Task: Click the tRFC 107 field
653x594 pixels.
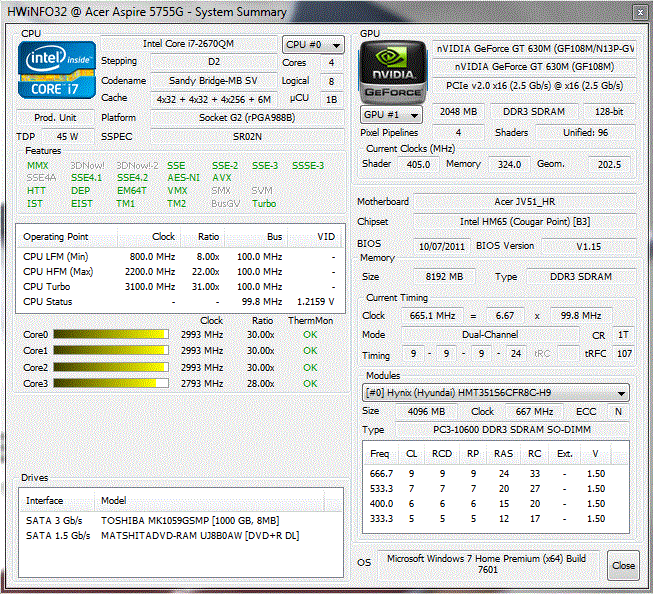Action: (x=624, y=354)
